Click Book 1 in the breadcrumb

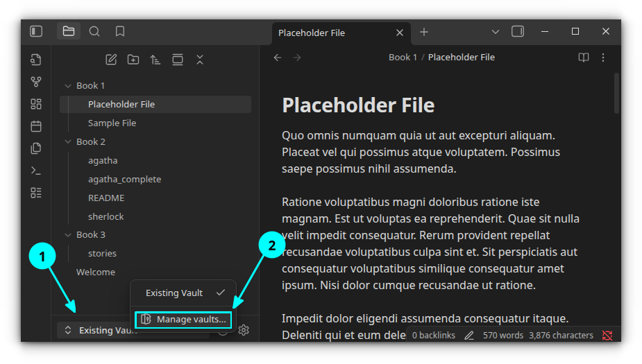403,58
